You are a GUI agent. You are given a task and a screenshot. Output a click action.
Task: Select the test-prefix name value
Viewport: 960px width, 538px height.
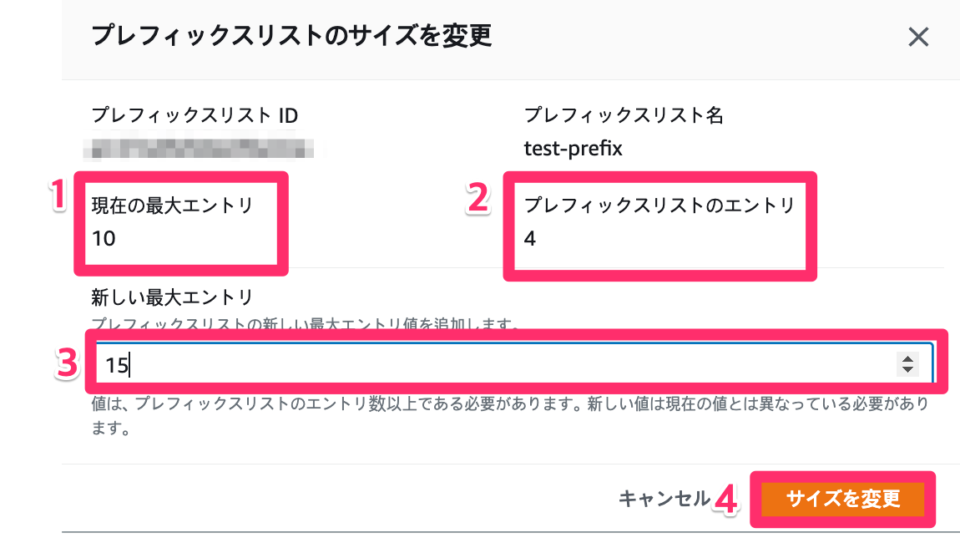pos(573,149)
